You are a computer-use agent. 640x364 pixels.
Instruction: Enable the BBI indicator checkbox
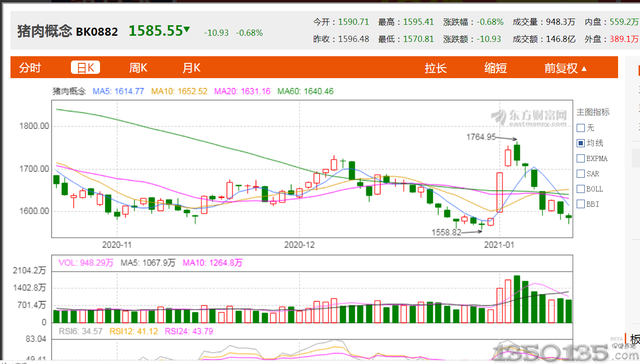pyautogui.click(x=581, y=204)
